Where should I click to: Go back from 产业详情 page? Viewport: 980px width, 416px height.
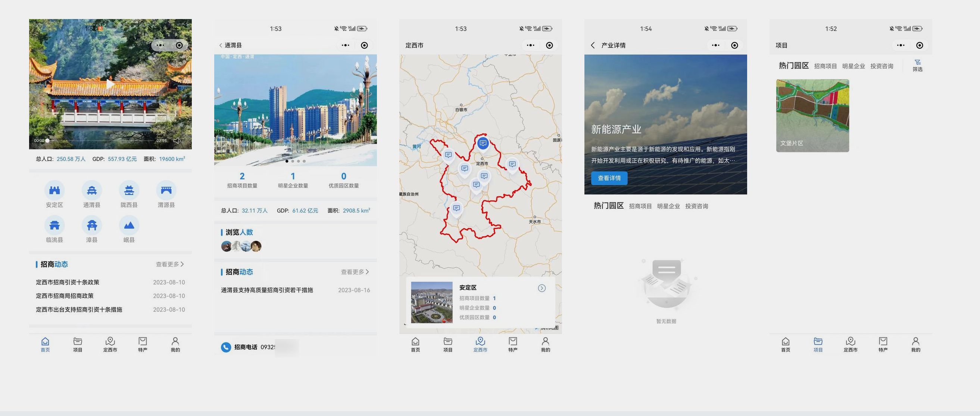point(593,45)
